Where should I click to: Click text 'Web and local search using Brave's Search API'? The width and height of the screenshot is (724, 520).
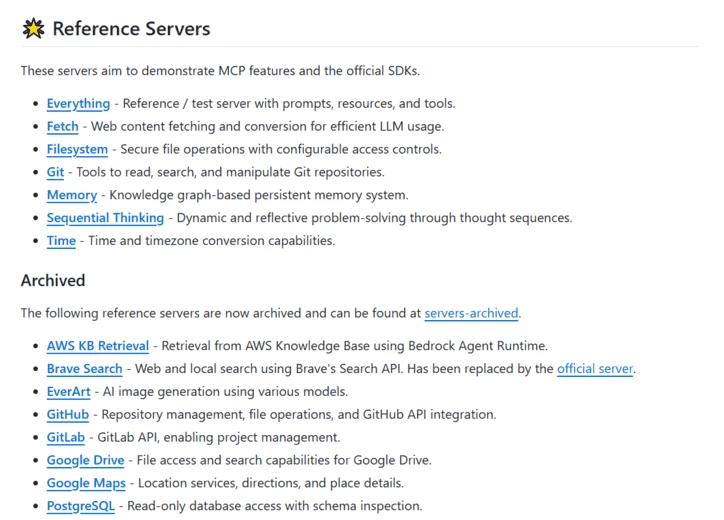click(269, 369)
